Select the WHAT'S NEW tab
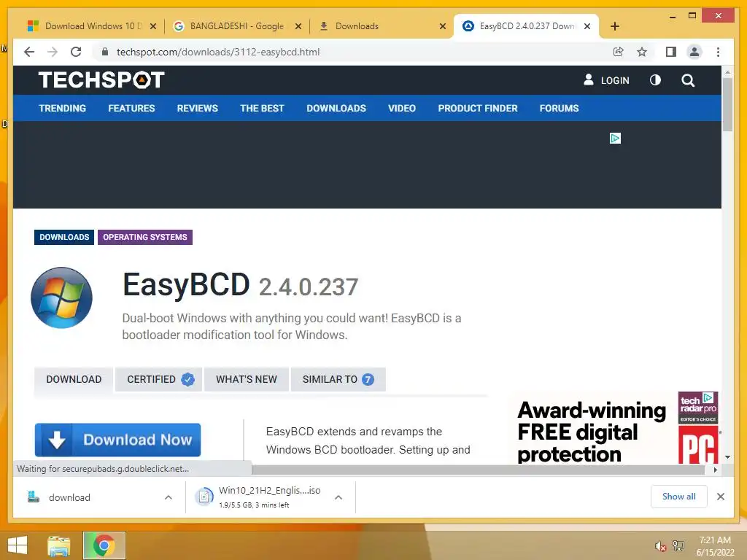Image resolution: width=747 pixels, height=560 pixels. [247, 379]
